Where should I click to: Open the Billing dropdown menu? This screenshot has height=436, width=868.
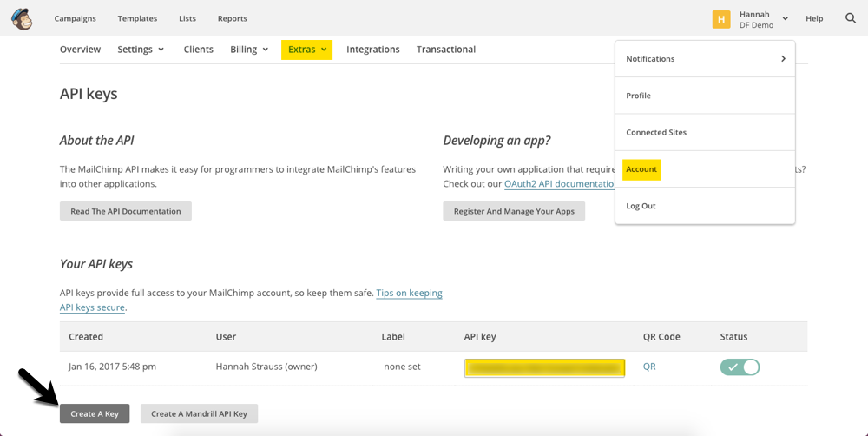(x=249, y=50)
